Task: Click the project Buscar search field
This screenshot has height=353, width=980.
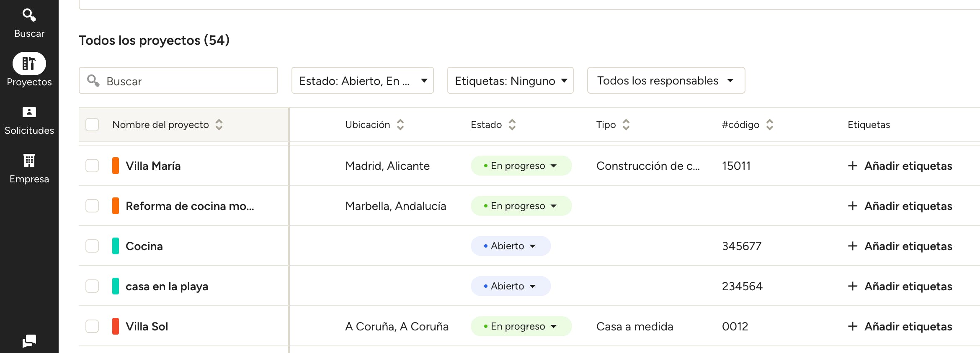Action: (x=184, y=81)
